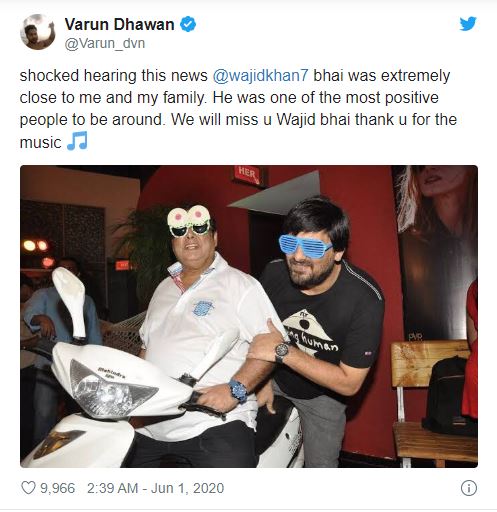The image size is (497, 512).
Task: Open the tweet info circle icon
Action: 469,488
